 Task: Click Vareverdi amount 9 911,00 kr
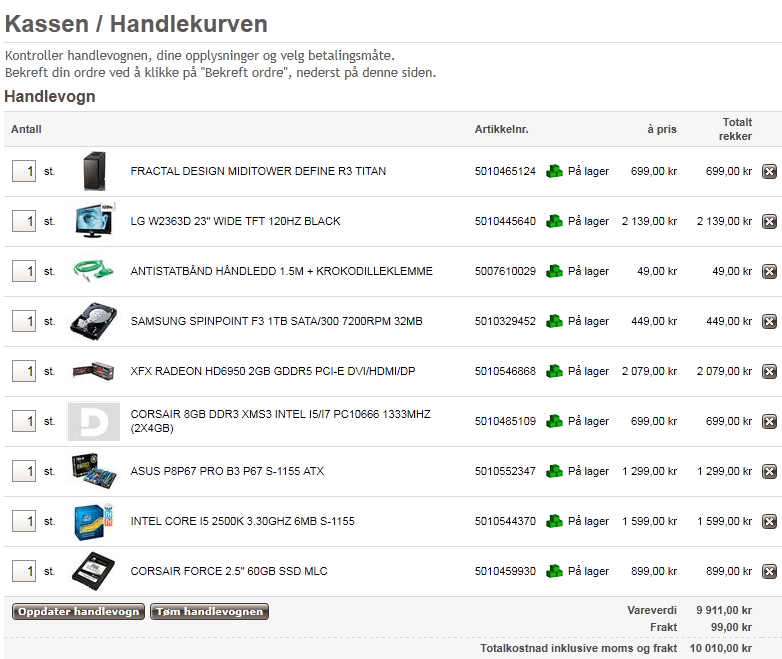tap(724, 610)
